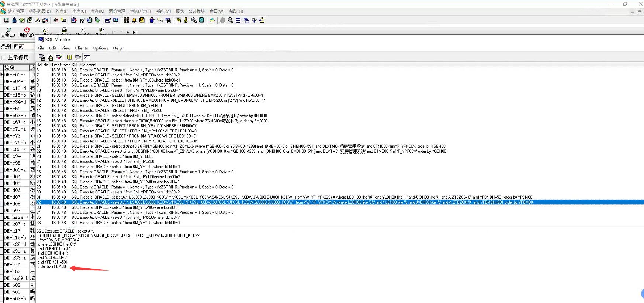The height and width of the screenshot is (303, 644).
Task: Open the 调价管理 menu
Action: pos(117,11)
